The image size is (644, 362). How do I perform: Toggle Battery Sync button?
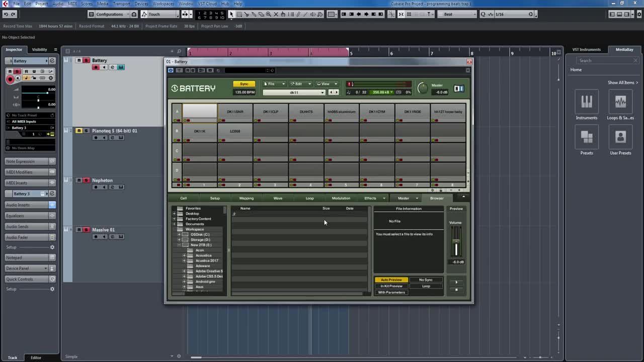[x=244, y=84]
